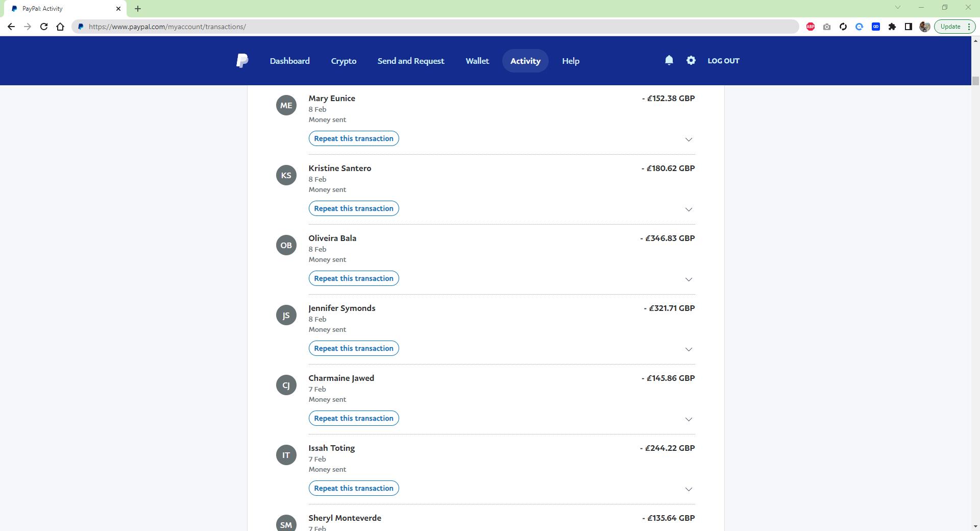Open the notifications bell
Screen dimensions: 980x531
(x=669, y=60)
